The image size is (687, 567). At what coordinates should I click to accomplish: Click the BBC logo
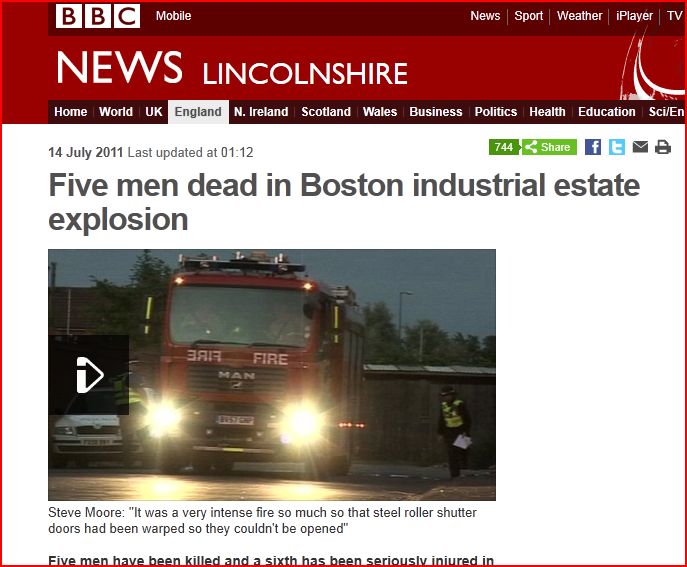click(98, 16)
